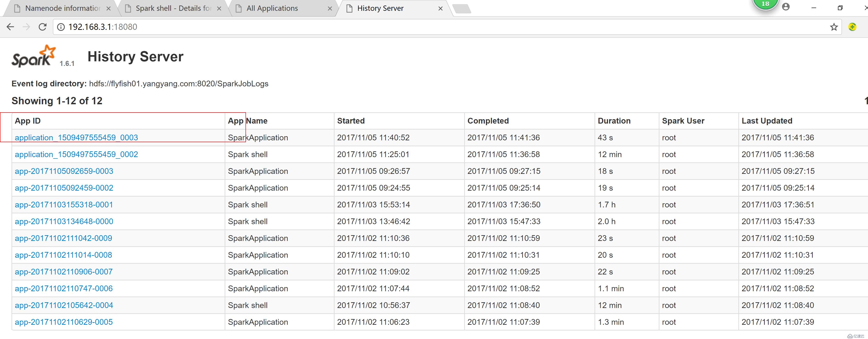This screenshot has height=339, width=868.
Task: Open the user profile icon in title bar
Action: point(786,7)
